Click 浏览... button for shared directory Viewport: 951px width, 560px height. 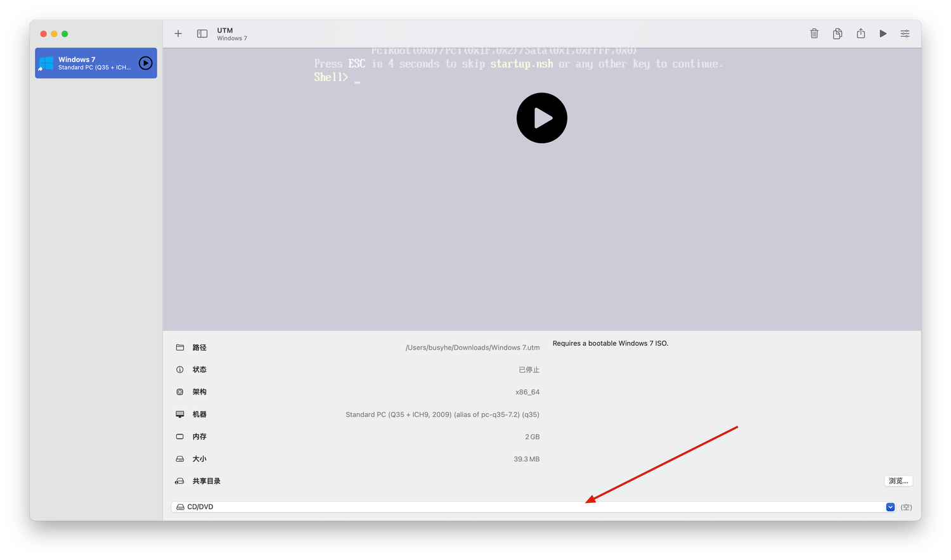898,481
